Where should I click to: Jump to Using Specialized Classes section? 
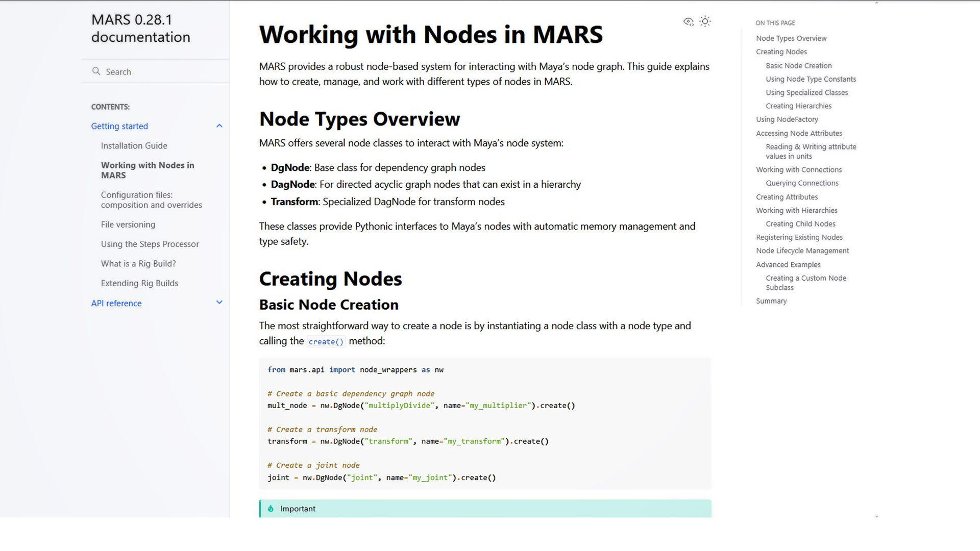807,92
